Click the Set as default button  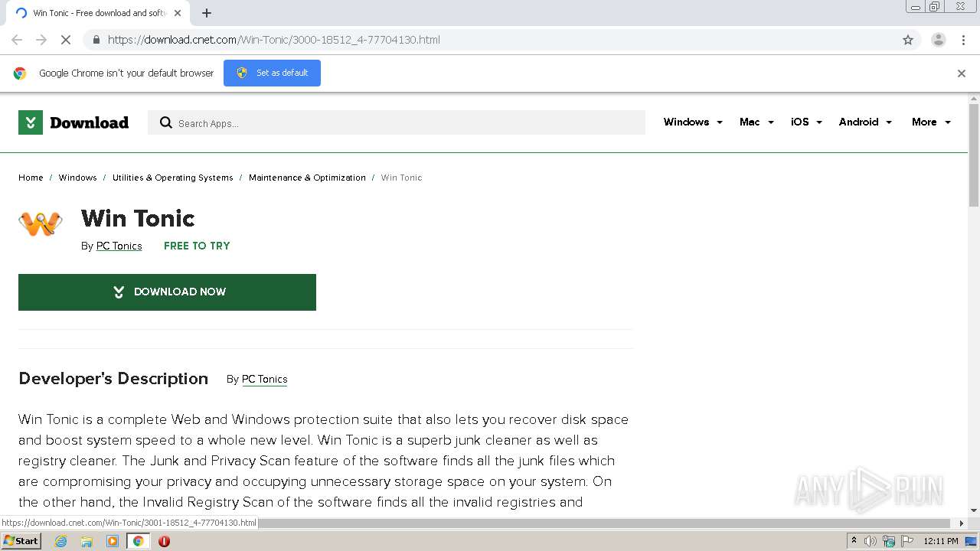point(272,73)
